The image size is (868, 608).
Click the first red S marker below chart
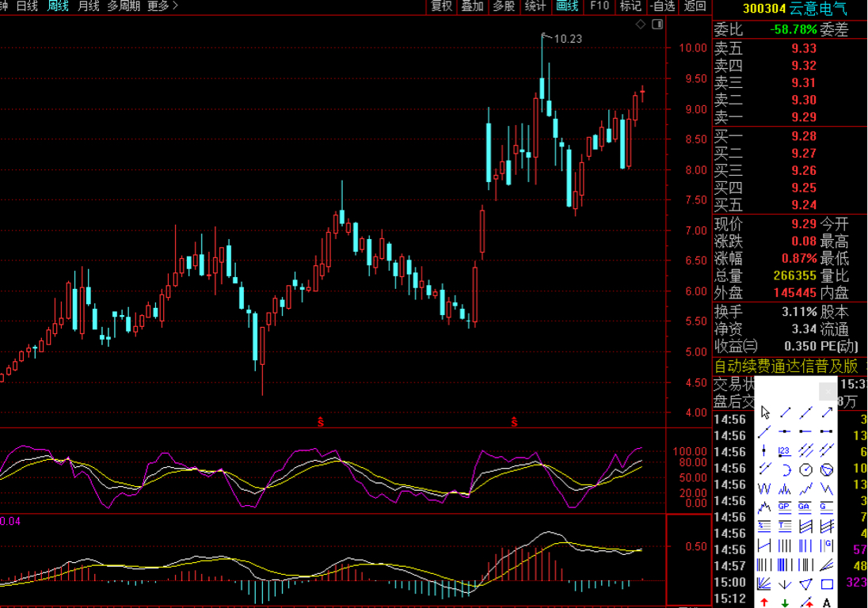tap(321, 423)
